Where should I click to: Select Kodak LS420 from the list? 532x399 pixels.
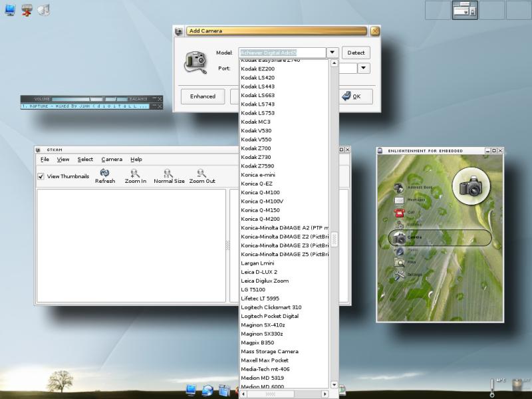[285, 78]
